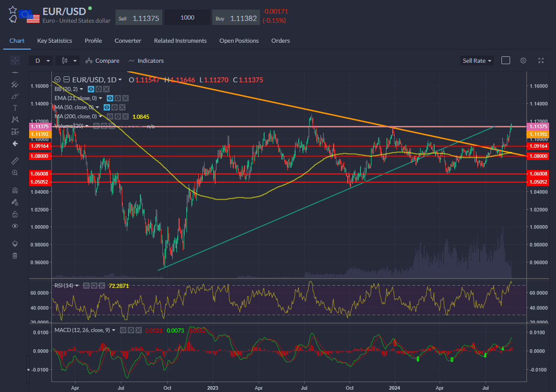Select the text annotation tool

(15, 107)
